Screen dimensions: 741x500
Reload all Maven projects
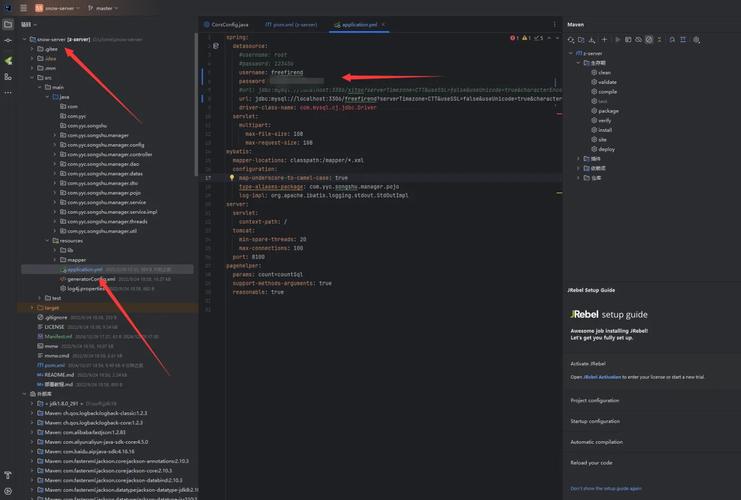573,40
